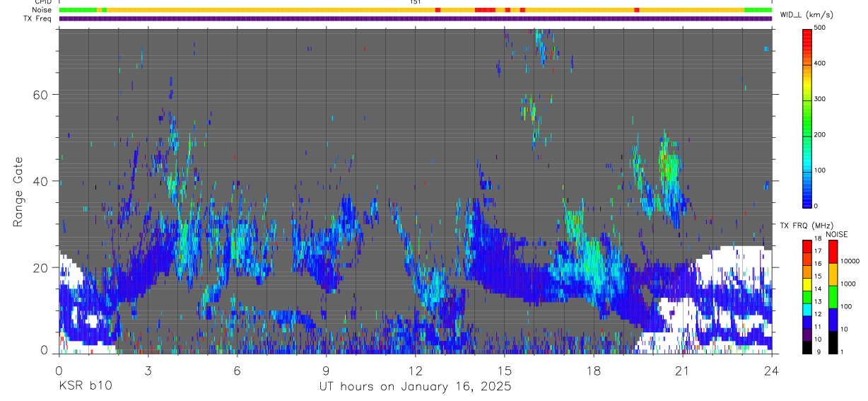The height and width of the screenshot is (401, 868).
Task: Click the "UT hours on January 16, 2025" axis title
Action: pos(414,387)
